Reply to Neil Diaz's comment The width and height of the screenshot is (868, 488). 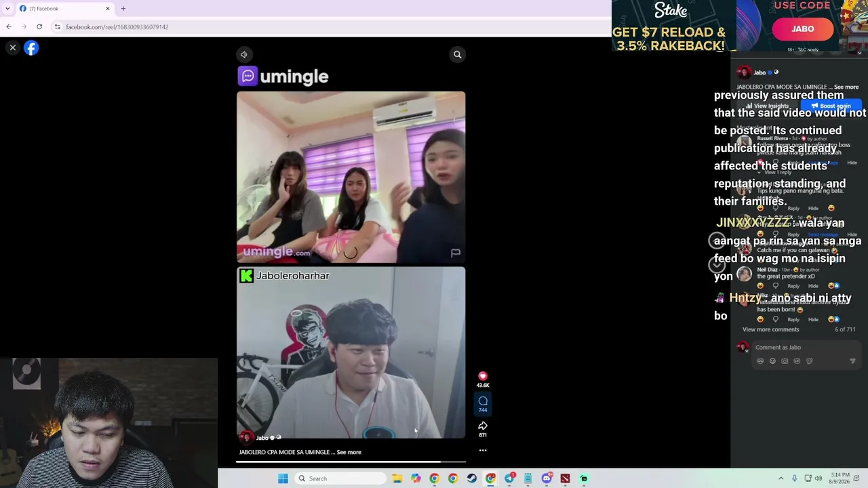pyautogui.click(x=793, y=286)
